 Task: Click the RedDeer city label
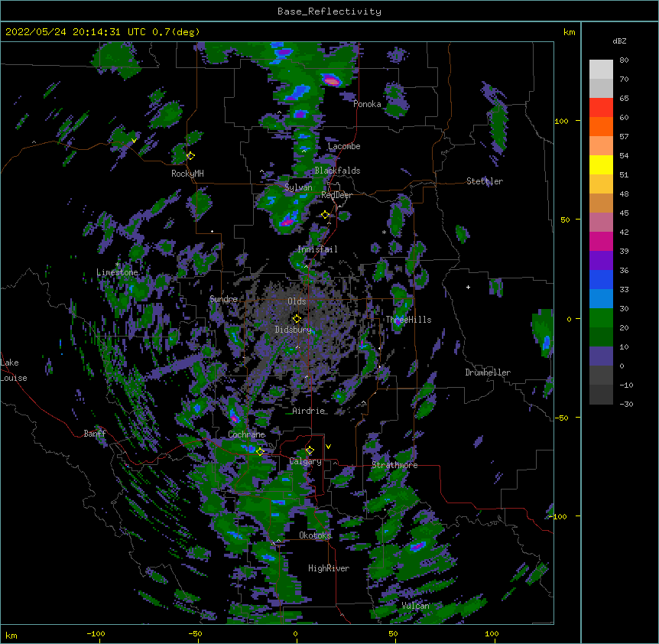point(336,195)
